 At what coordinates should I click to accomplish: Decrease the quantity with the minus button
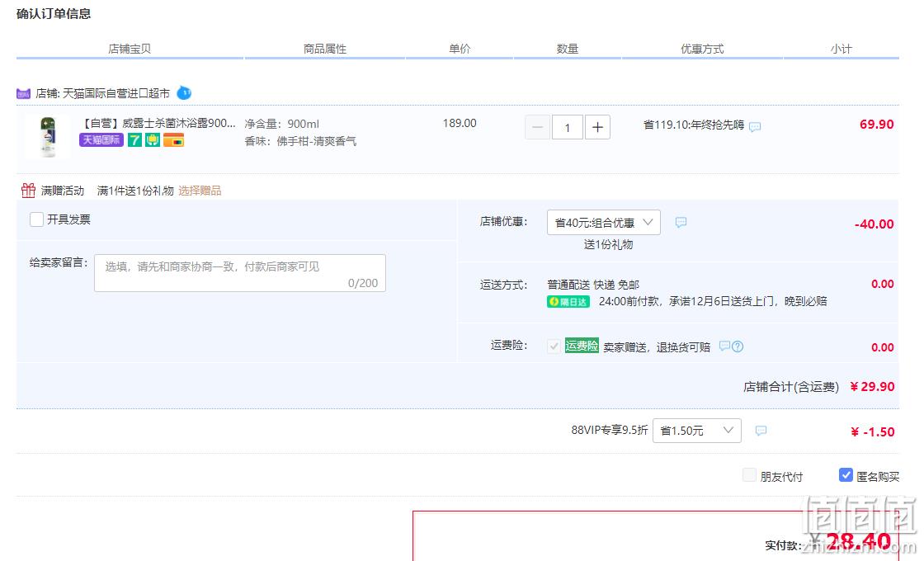[537, 127]
